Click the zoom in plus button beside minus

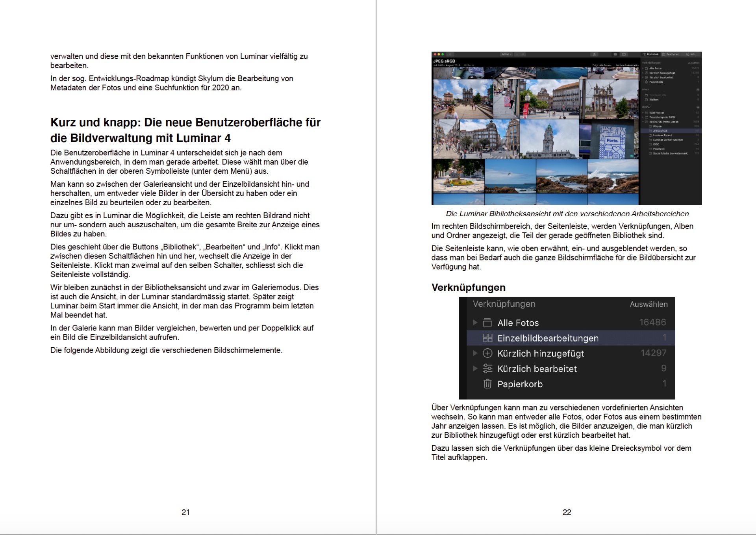523,54
